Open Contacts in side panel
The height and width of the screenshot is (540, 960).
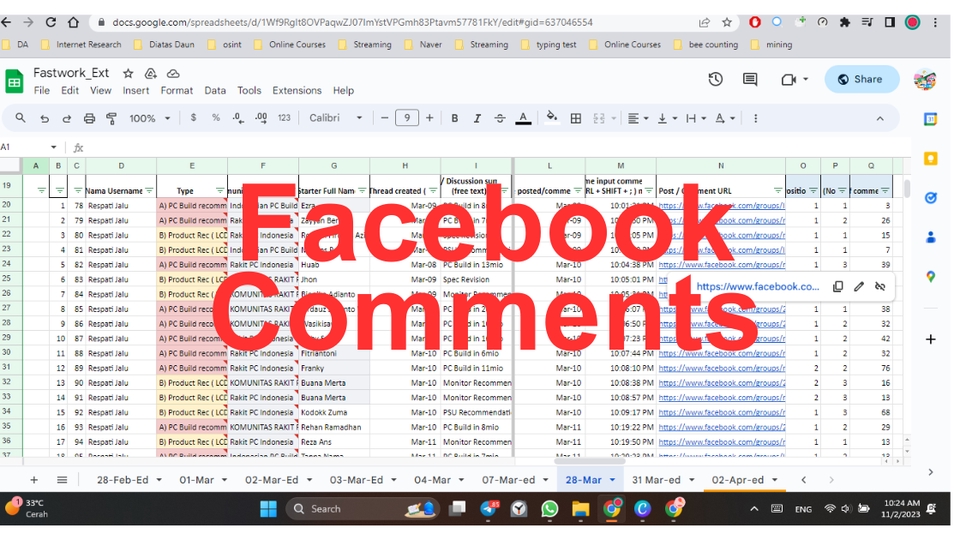coord(930,238)
